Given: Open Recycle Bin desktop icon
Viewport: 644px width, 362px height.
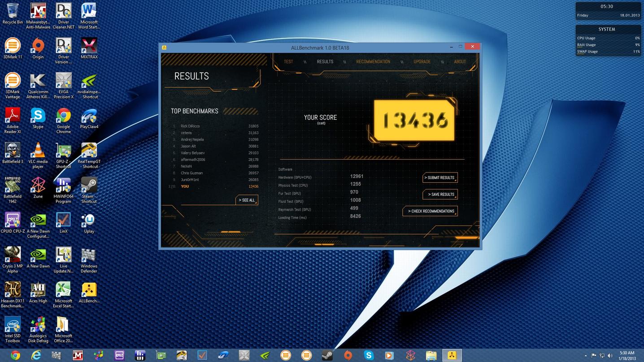Looking at the screenshot, I should [x=13, y=14].
